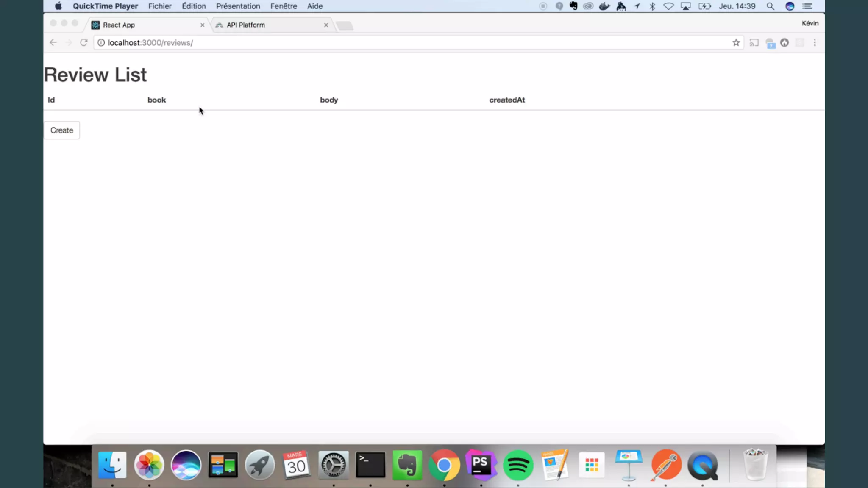Click the Kévin profile button
Screen dimensions: 868x488
(x=810, y=23)
